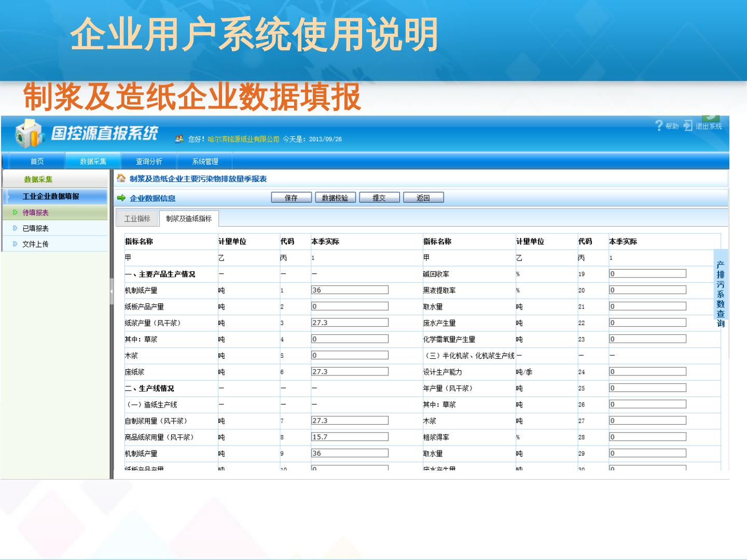This screenshot has height=560, width=747.
Task: Open the 查询分析 menu
Action: coord(149,161)
